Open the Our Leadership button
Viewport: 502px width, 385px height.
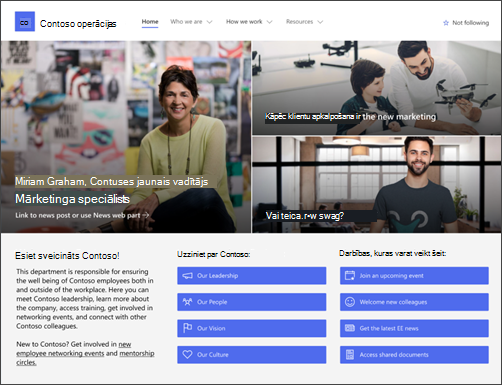[x=252, y=276]
